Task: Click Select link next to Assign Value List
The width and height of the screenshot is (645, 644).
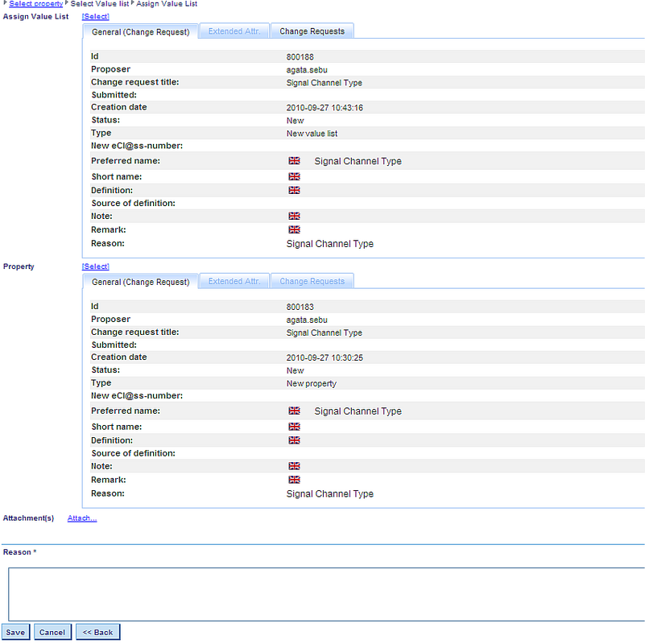Action: click(95, 16)
